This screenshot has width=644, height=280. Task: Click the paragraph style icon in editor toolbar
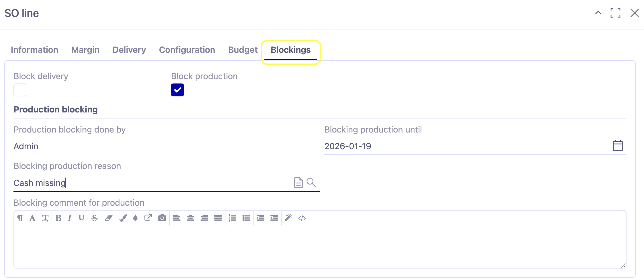click(20, 218)
